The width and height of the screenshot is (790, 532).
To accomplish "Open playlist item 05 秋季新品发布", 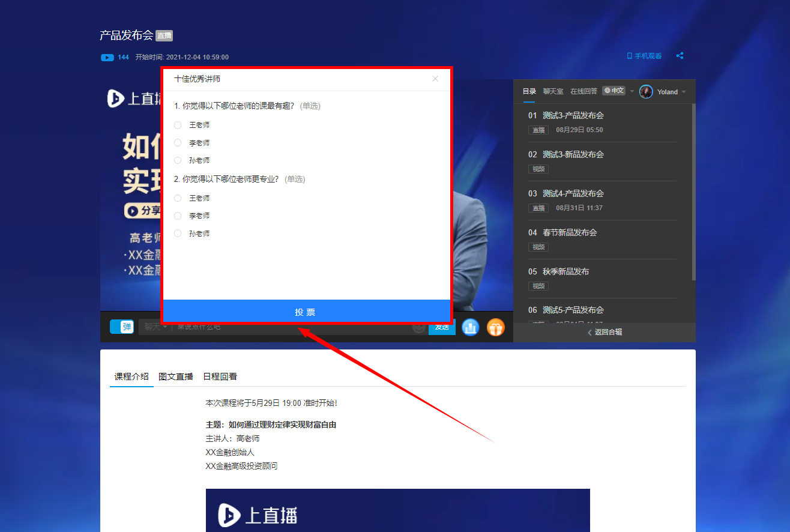I will 602,279.
